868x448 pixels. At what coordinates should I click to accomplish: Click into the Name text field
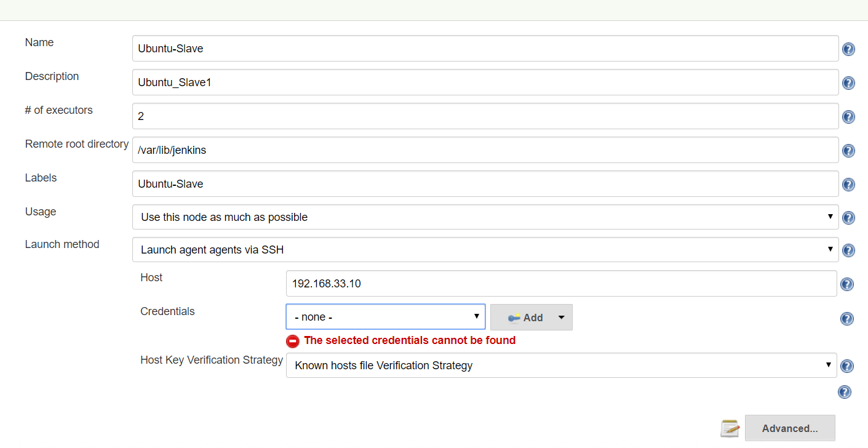coord(485,49)
